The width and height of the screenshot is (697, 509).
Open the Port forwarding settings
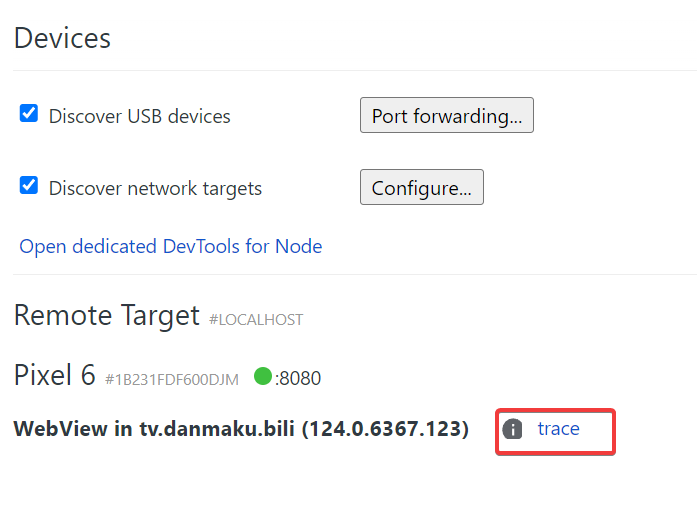click(x=446, y=116)
